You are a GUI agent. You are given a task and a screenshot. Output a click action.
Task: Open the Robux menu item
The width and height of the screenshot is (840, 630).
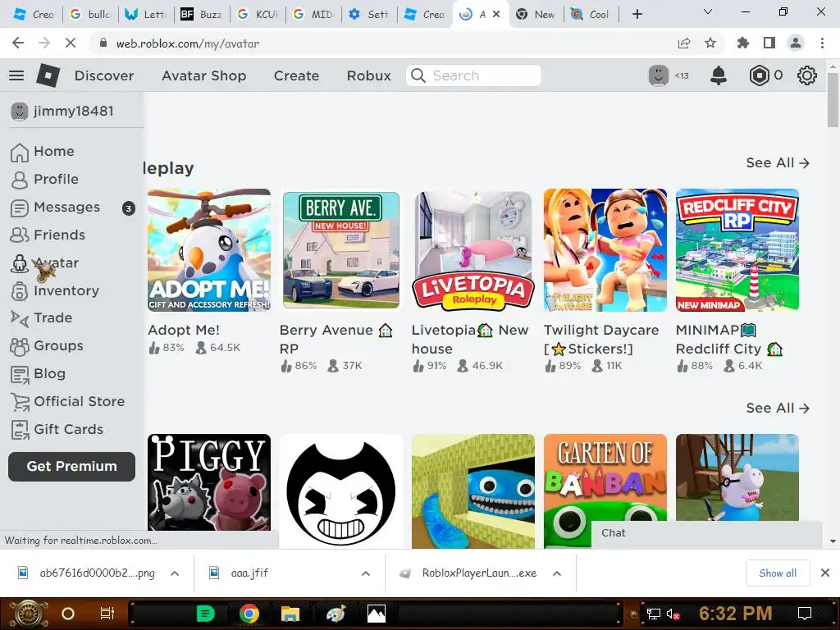368,75
